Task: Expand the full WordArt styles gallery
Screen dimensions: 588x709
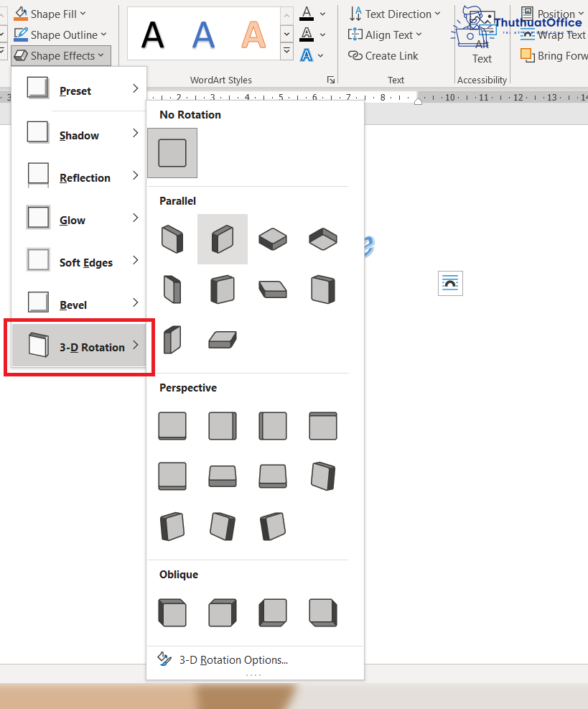Action: (286, 50)
